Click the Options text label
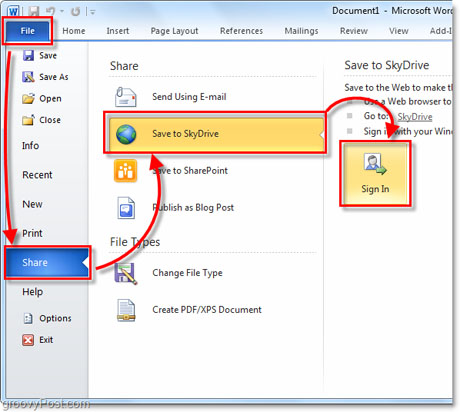460x412 pixels. (x=55, y=318)
